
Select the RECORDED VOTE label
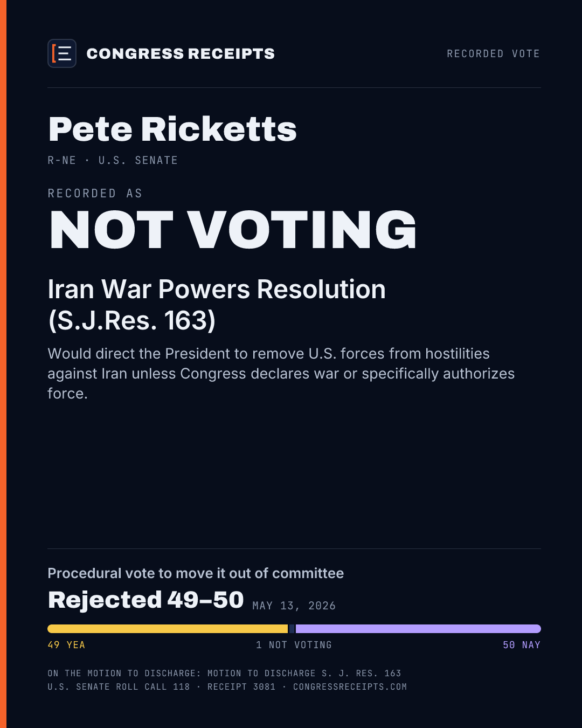click(494, 53)
